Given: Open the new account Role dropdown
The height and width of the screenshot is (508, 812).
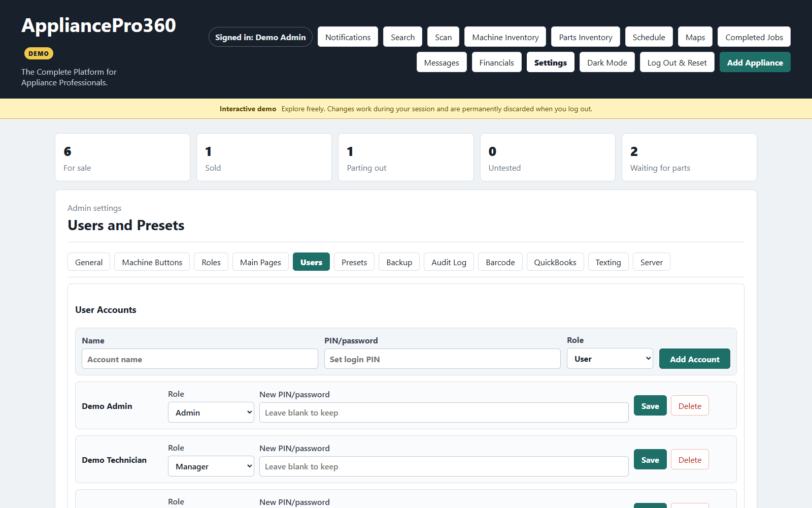Looking at the screenshot, I should tap(610, 359).
